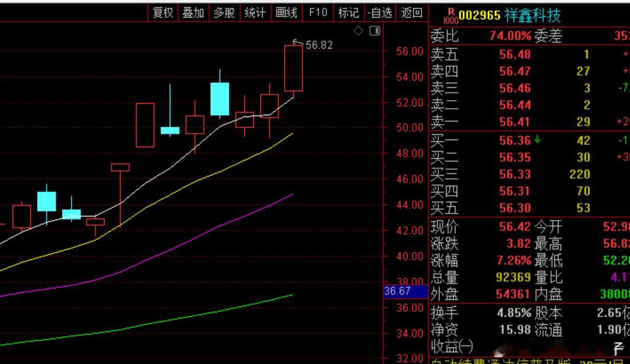Click the 收益(一) label
630x364 pixels.
click(x=452, y=346)
